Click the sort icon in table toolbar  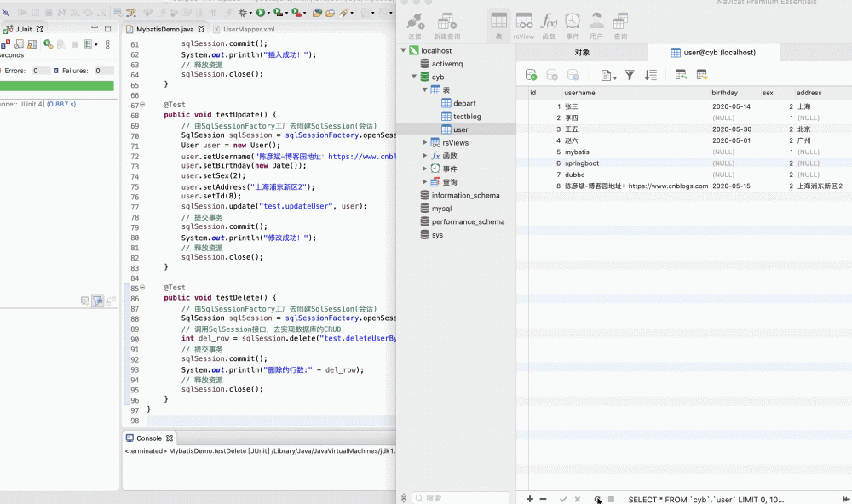click(651, 75)
